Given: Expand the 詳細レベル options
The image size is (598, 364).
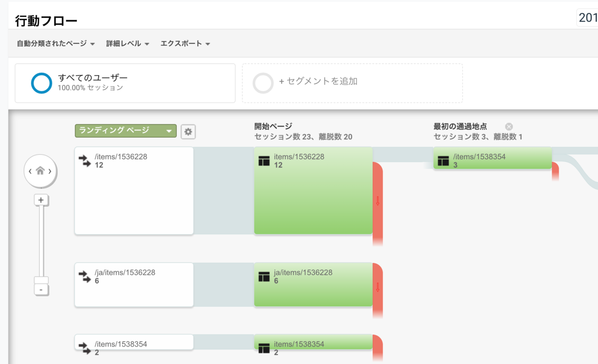Looking at the screenshot, I should click(x=127, y=43).
